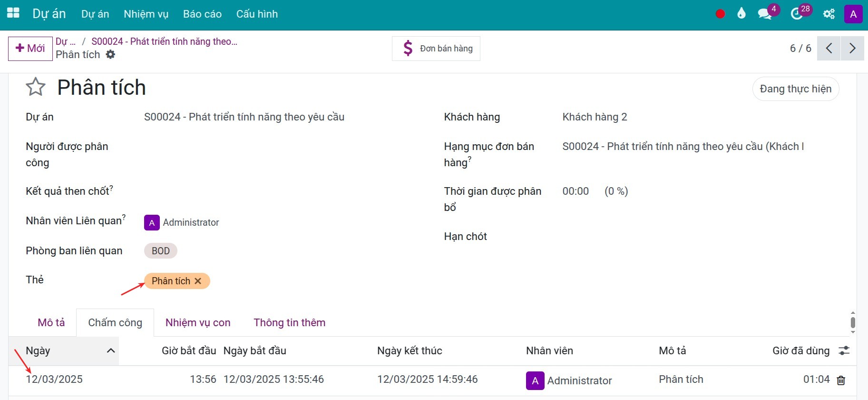The width and height of the screenshot is (868, 400).
Task: Open the activities clock icon
Action: click(797, 14)
